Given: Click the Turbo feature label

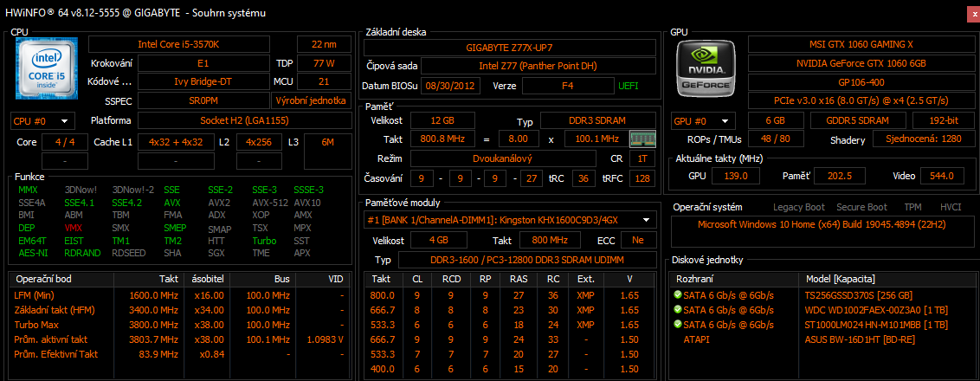Looking at the screenshot, I should pos(264,240).
